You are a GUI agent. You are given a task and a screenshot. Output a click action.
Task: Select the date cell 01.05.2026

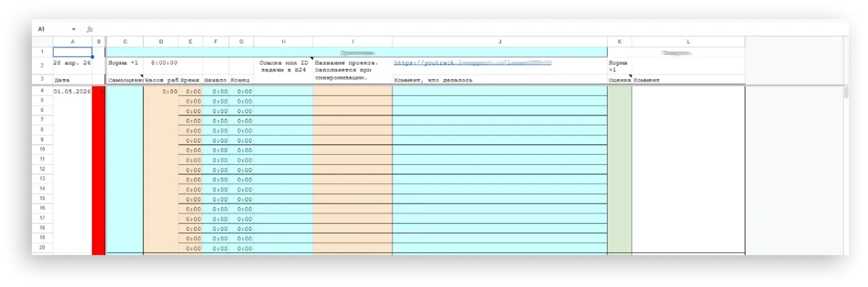point(72,91)
